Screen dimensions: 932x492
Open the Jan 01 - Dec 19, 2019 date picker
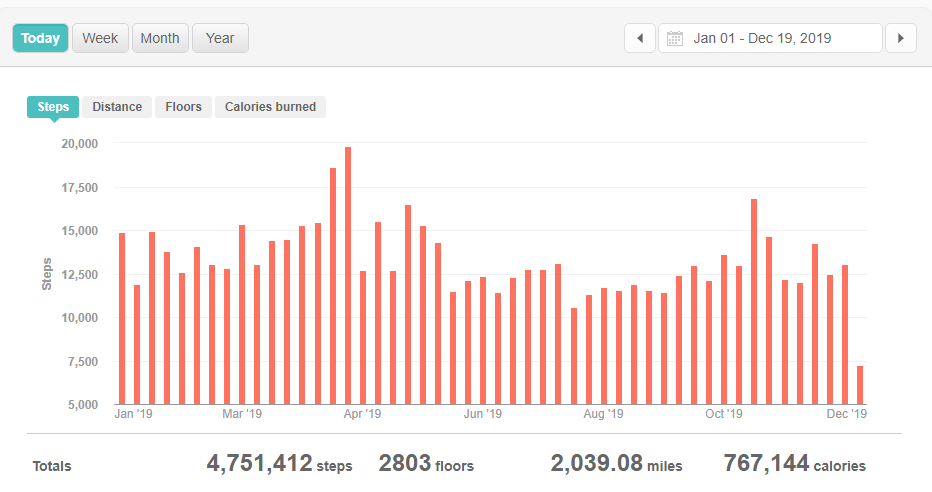point(770,39)
